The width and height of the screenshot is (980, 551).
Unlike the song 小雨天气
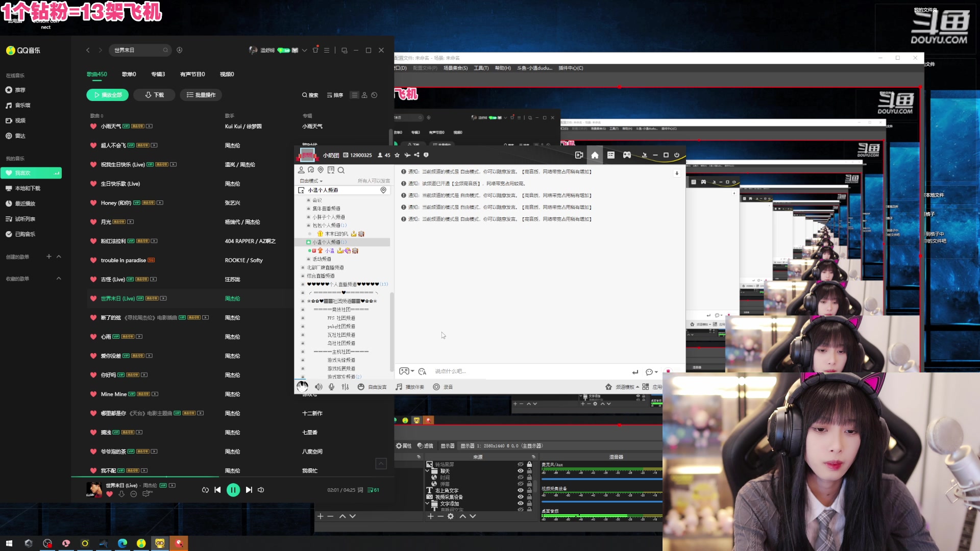[93, 126]
